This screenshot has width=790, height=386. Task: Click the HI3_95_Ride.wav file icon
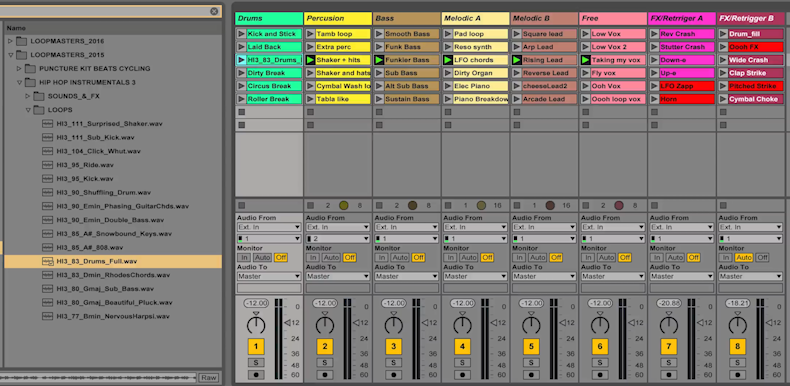[x=47, y=165]
